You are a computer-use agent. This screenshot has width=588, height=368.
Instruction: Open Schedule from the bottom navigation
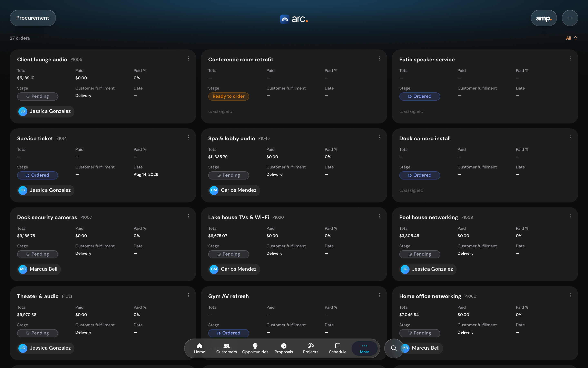(338, 349)
